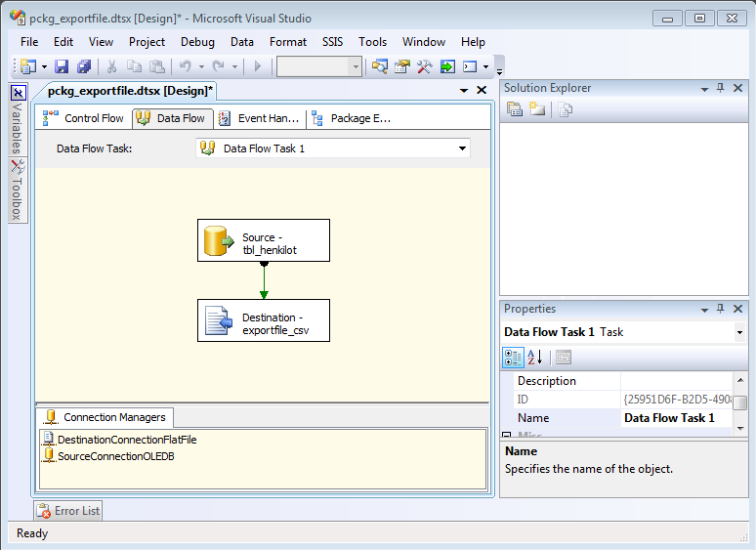756x550 pixels.
Task: Open Properties window position menu
Action: pos(704,310)
